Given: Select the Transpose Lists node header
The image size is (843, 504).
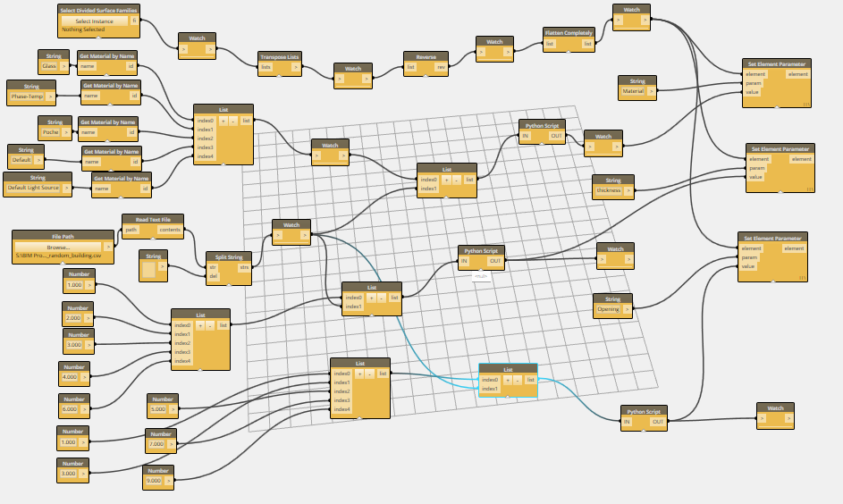Looking at the screenshot, I should 280,56.
